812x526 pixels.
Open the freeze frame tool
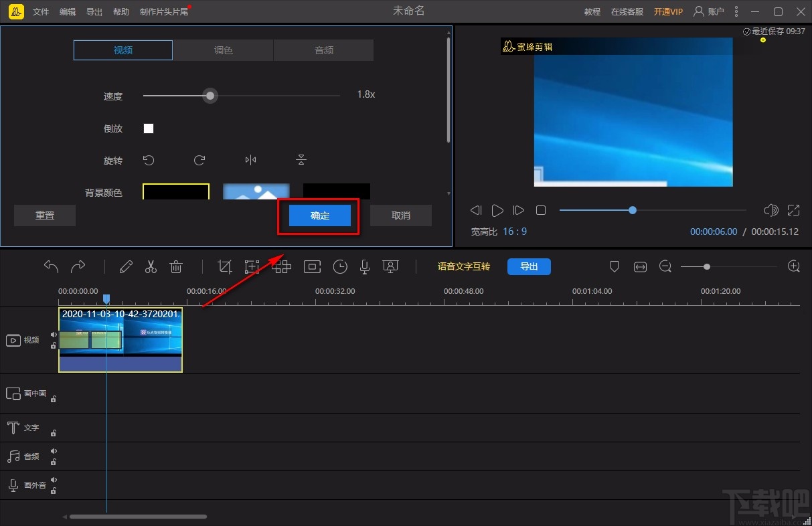click(312, 266)
